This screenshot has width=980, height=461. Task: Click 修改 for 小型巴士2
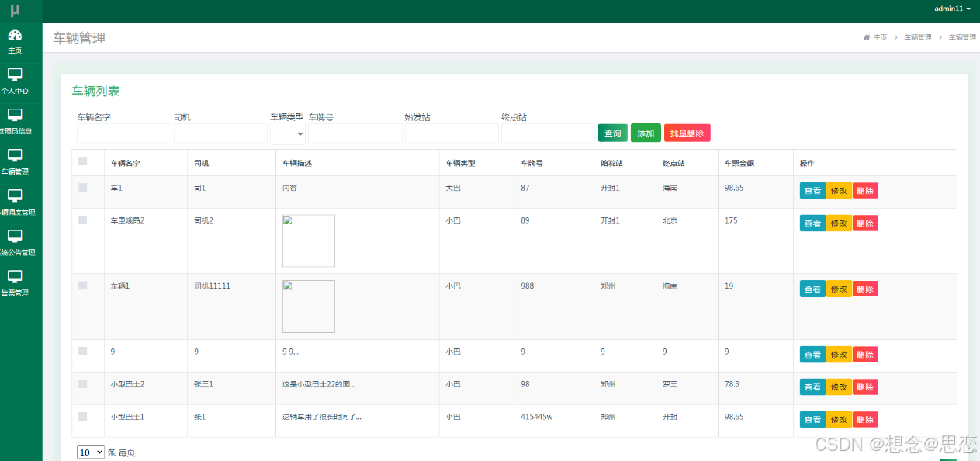(839, 386)
